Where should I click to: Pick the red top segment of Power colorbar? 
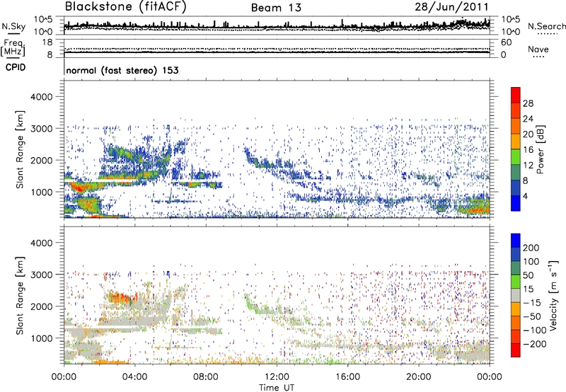tap(516, 96)
